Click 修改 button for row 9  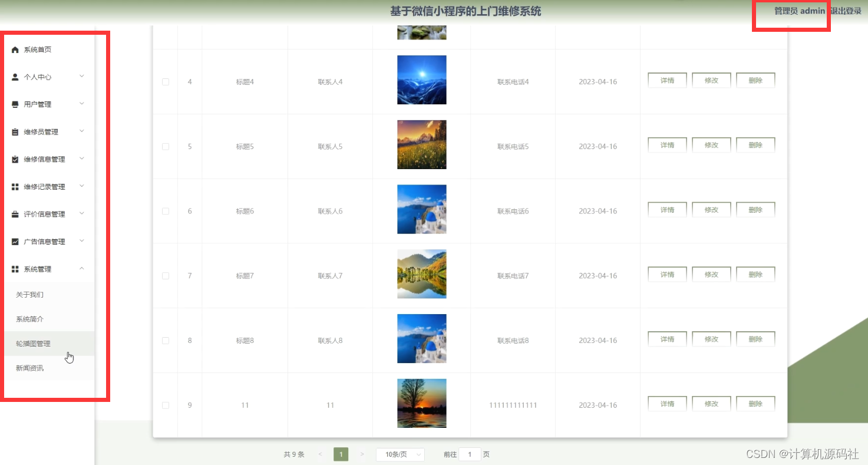[x=711, y=404]
